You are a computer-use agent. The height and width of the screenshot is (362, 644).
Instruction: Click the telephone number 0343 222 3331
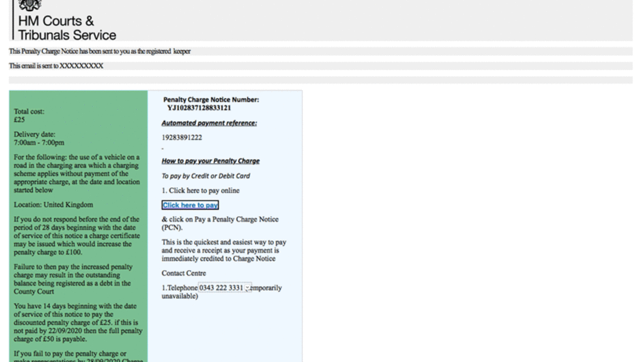coord(221,288)
